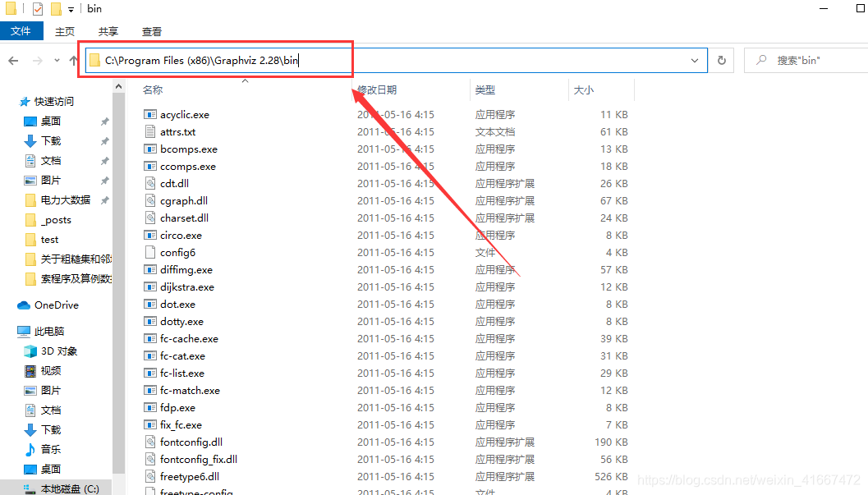Select diffimg.exe file icon

150,269
